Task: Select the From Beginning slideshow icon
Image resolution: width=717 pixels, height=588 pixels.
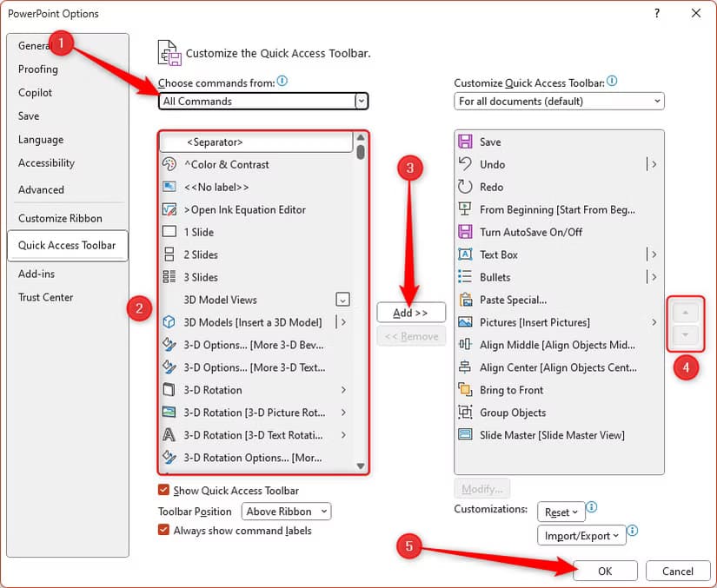Action: point(465,209)
